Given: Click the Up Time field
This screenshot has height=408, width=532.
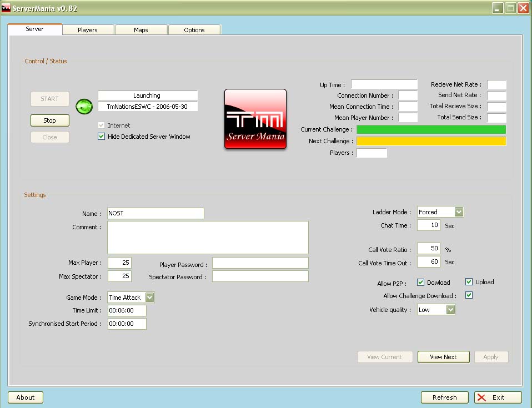Looking at the screenshot, I should pos(384,84).
